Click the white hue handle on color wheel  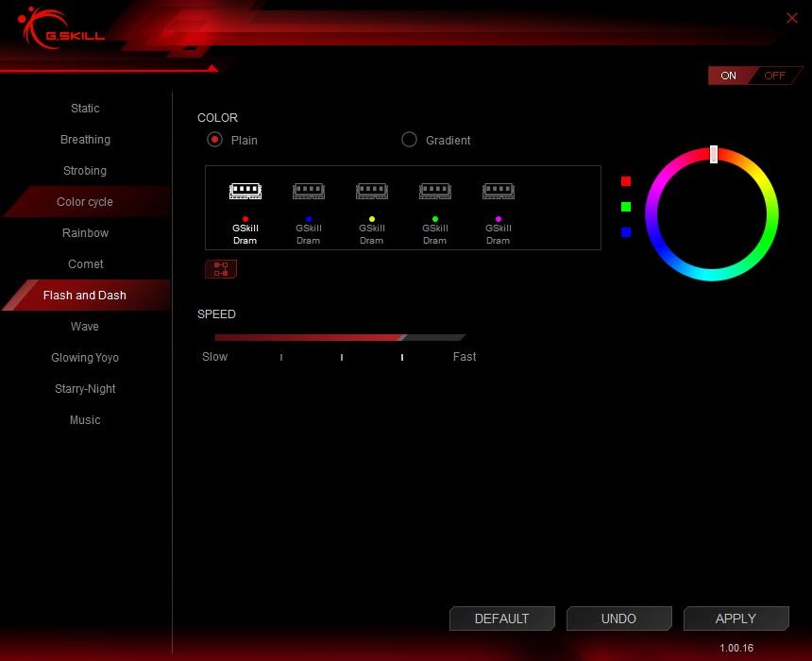713,154
